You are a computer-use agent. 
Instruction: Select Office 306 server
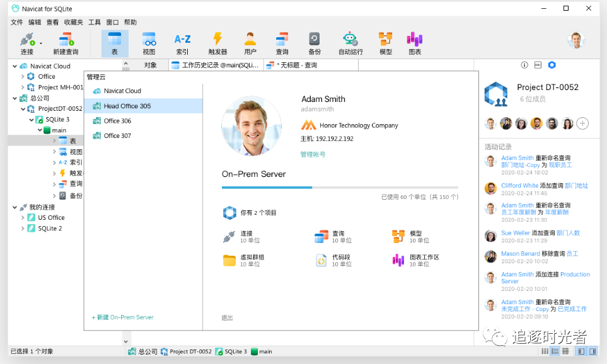coord(143,121)
